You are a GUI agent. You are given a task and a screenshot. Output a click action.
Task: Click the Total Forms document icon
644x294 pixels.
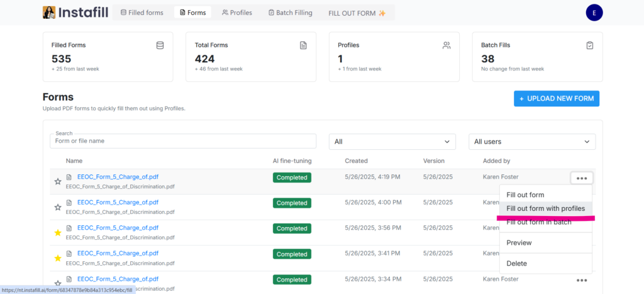pyautogui.click(x=303, y=45)
